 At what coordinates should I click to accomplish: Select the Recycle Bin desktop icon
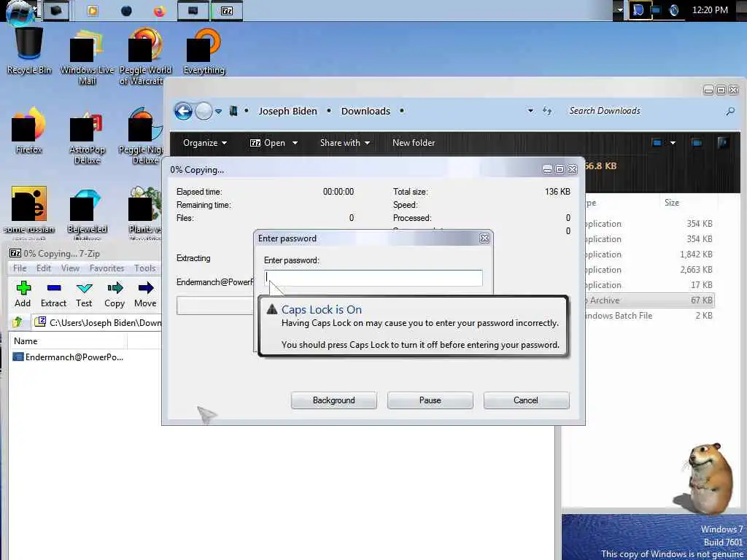[29, 51]
